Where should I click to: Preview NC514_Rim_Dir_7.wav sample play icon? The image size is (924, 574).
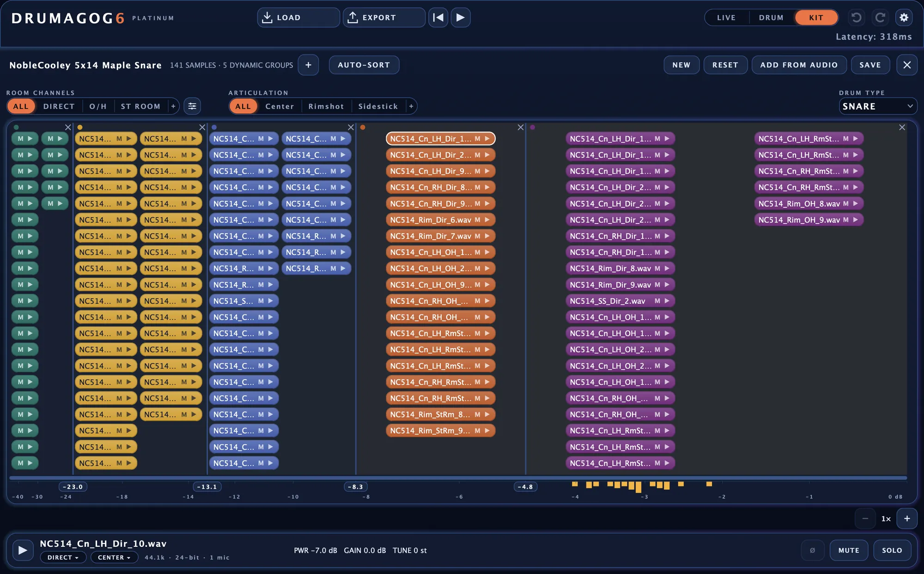point(487,236)
